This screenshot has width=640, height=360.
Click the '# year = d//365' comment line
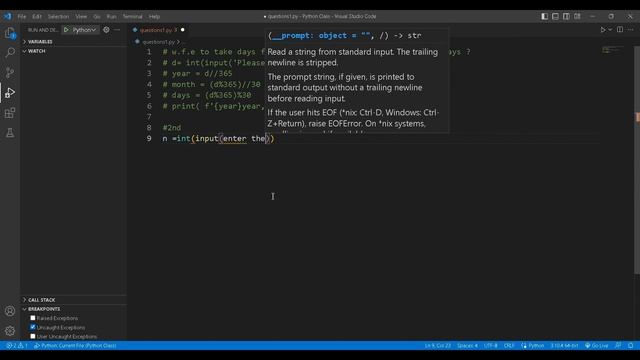tap(197, 73)
